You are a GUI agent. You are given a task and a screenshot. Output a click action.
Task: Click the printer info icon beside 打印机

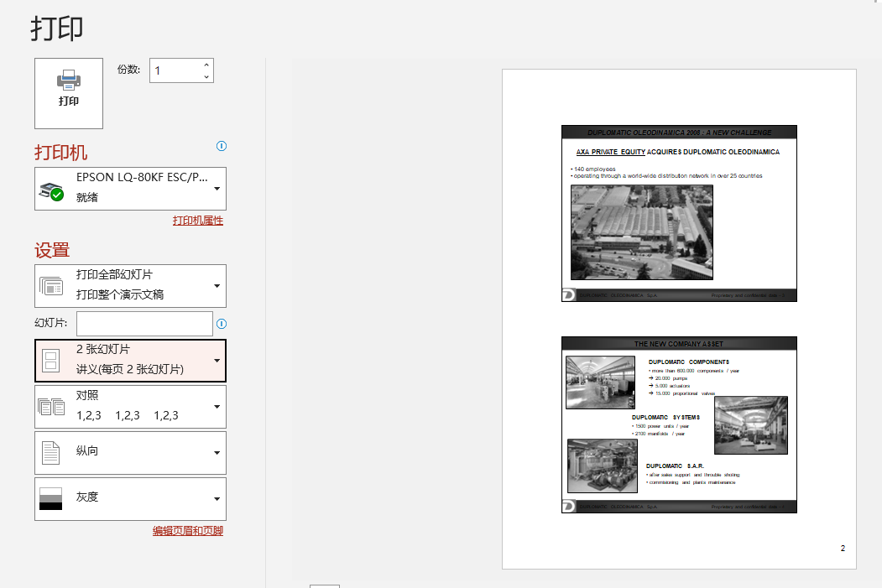(x=222, y=146)
